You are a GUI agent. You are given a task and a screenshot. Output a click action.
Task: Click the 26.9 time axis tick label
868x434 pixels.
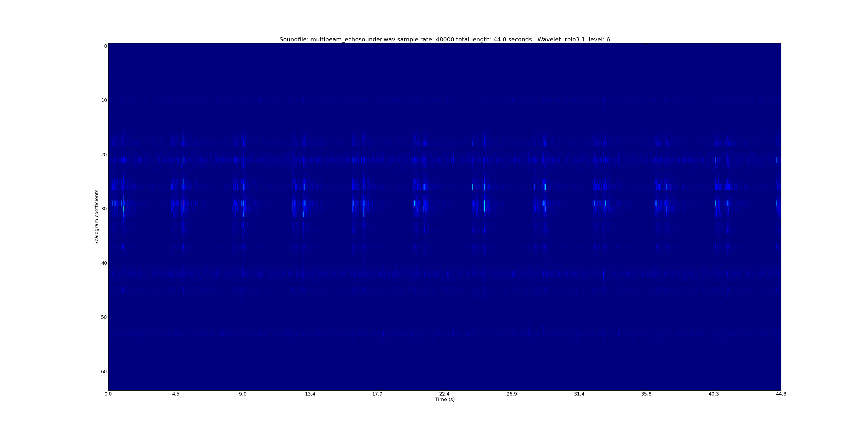point(512,394)
